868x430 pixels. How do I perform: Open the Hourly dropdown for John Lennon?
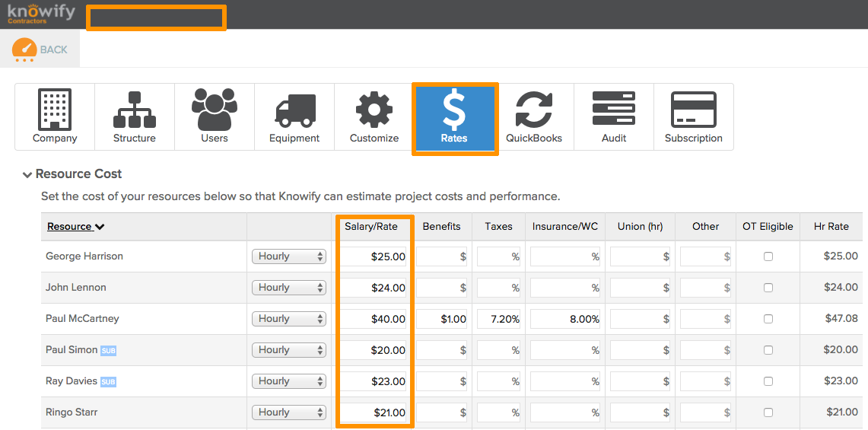289,288
